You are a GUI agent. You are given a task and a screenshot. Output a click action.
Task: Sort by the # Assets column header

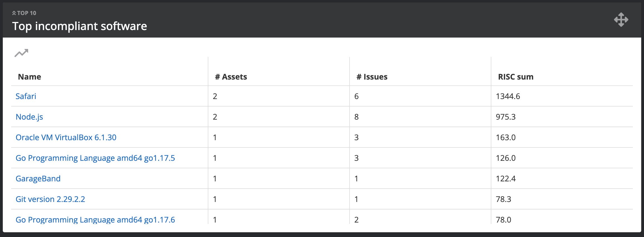tap(231, 77)
